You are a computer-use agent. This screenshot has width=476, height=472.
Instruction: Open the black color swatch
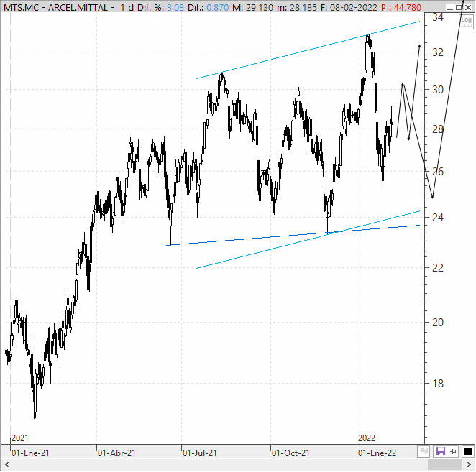[x=468, y=451]
